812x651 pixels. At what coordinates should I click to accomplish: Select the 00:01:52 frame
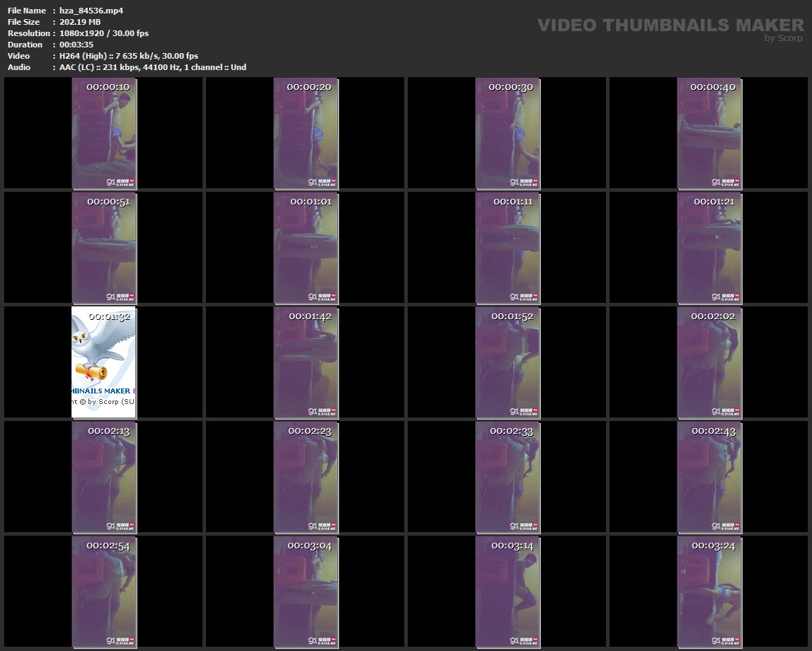[507, 362]
